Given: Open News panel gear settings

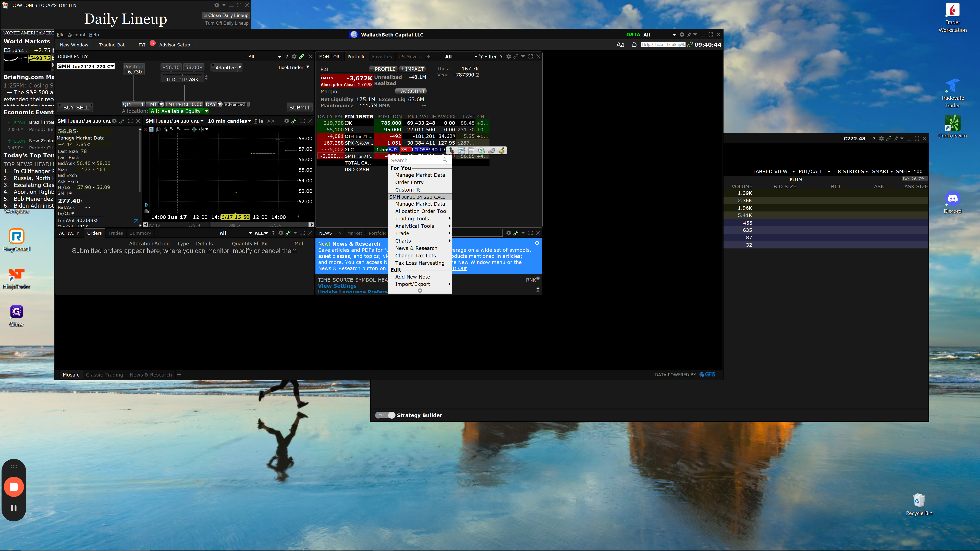Looking at the screenshot, I should coord(509,233).
